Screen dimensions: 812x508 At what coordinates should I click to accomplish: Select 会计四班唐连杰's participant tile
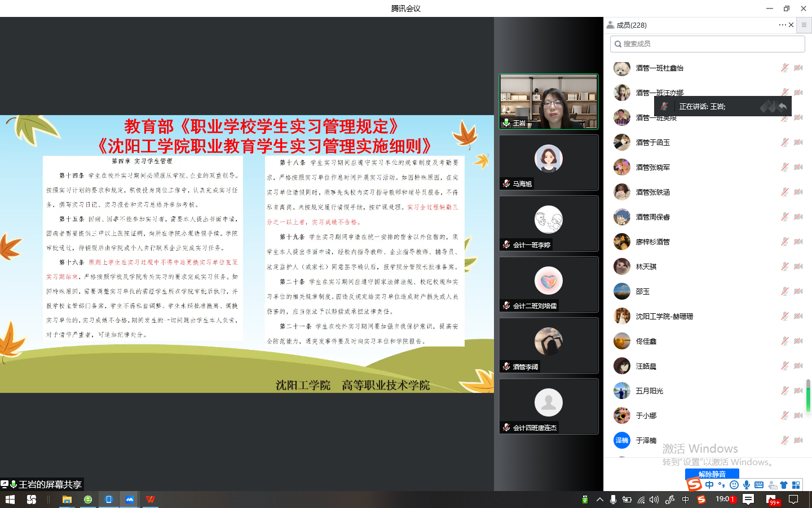coord(549,406)
